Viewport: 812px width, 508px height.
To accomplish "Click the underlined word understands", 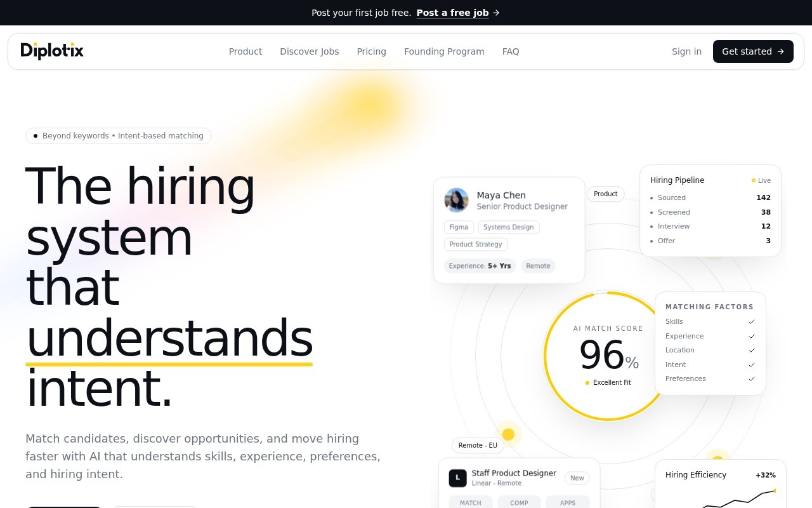I will pyautogui.click(x=169, y=338).
